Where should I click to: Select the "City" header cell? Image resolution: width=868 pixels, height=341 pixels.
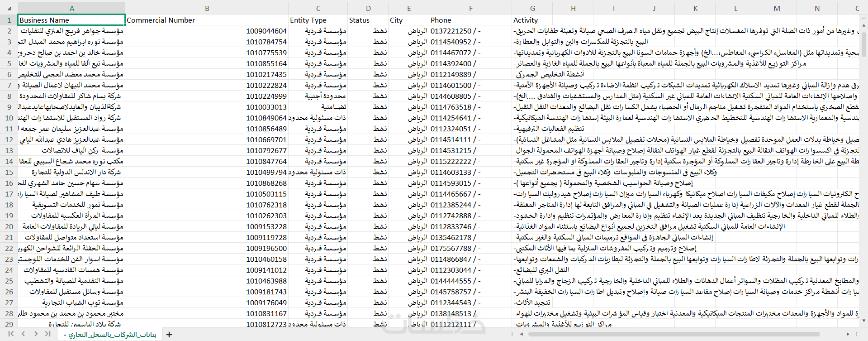[x=409, y=20]
